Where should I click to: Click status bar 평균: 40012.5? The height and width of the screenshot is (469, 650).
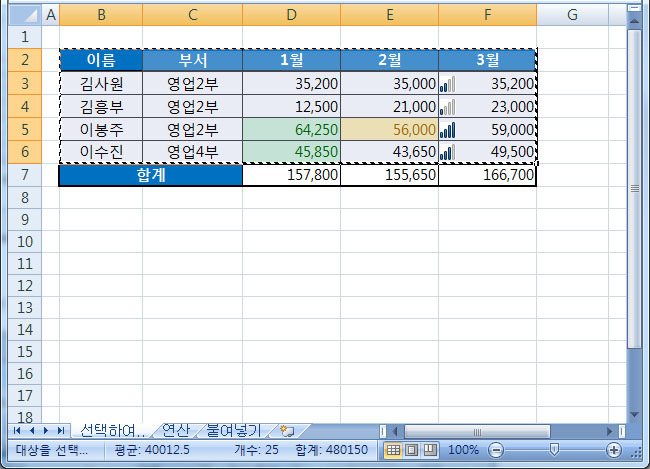(x=152, y=450)
